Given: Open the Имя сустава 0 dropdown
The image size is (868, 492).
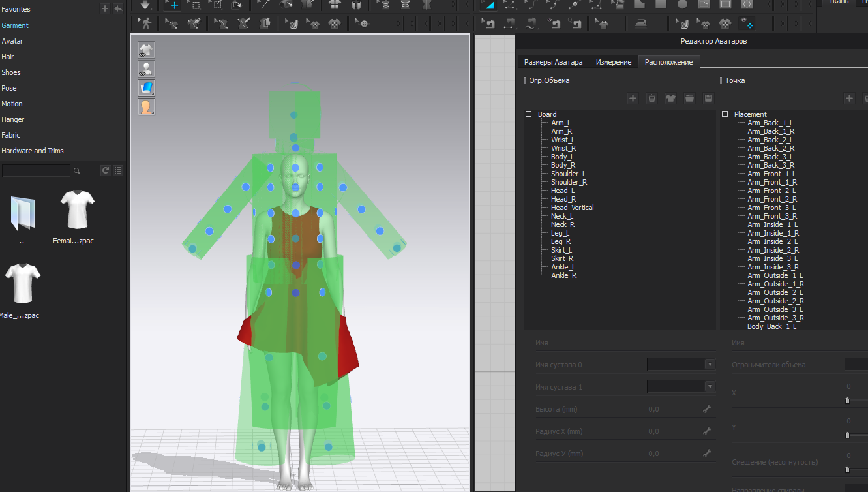Looking at the screenshot, I should [x=709, y=365].
